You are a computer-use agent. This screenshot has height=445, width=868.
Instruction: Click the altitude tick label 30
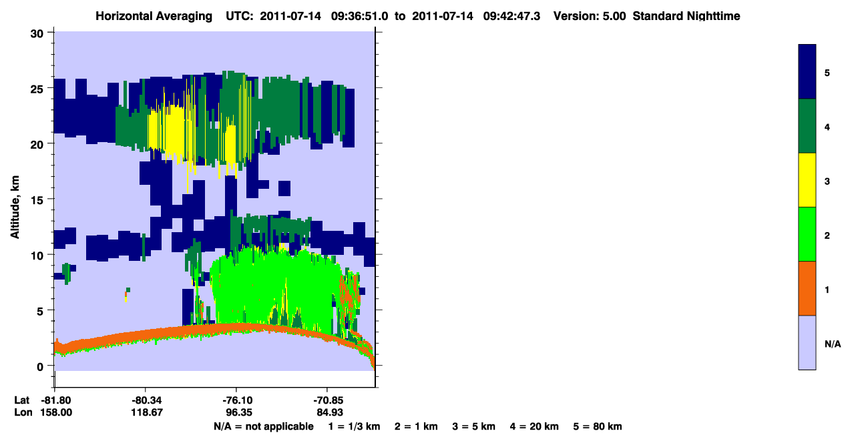tap(38, 33)
